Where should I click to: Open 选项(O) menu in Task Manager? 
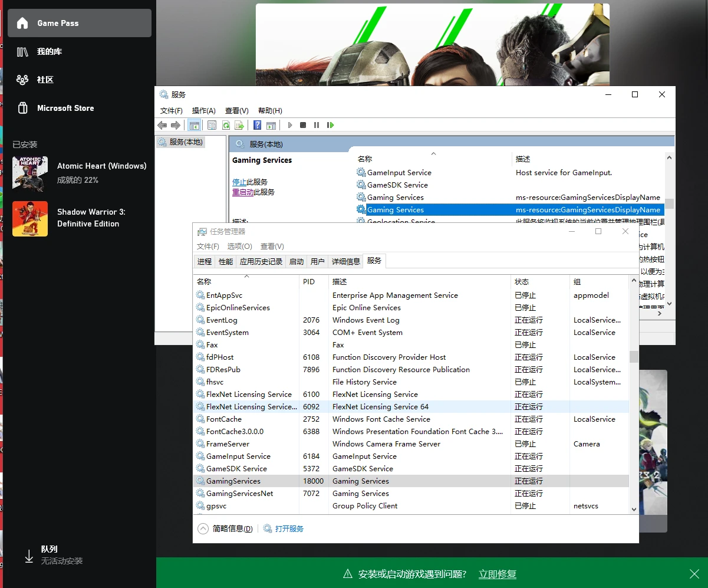point(240,246)
